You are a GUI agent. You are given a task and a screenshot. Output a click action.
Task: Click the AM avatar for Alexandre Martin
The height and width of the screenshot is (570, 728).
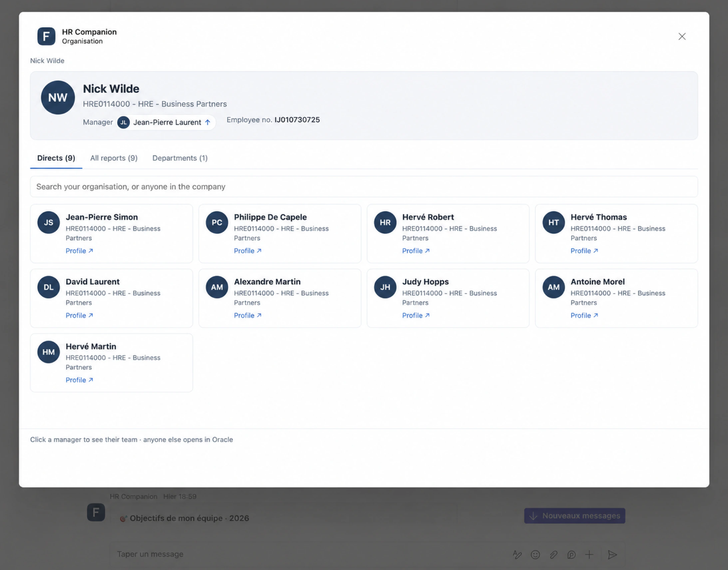tap(217, 287)
